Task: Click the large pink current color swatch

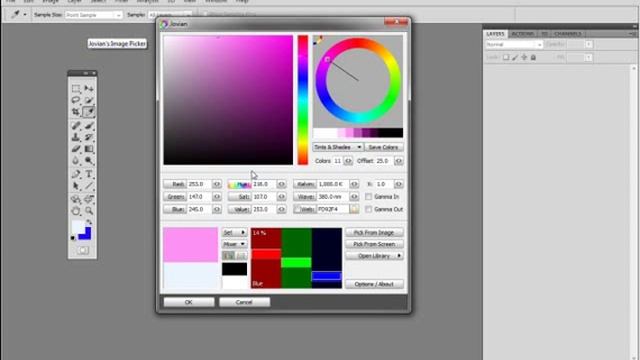Action: pyautogui.click(x=191, y=244)
